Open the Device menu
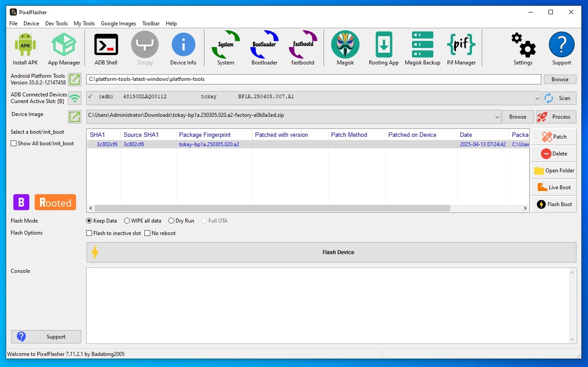 pyautogui.click(x=32, y=24)
